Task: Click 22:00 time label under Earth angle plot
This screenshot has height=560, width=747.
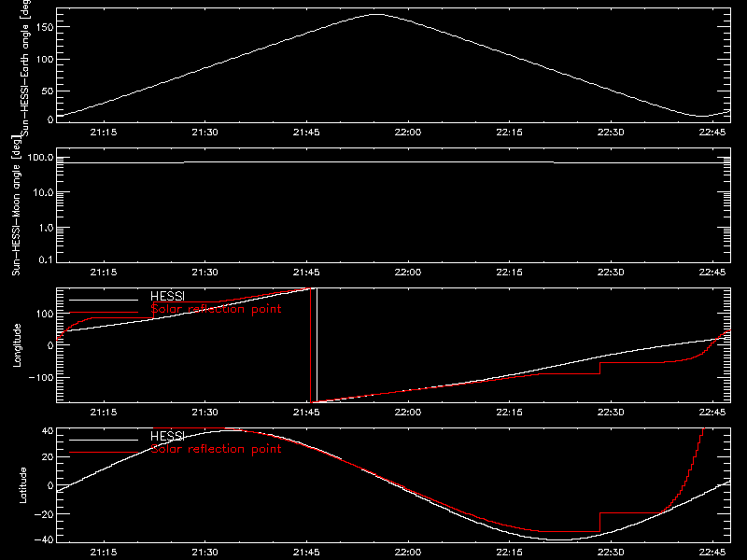Action: tap(408, 133)
